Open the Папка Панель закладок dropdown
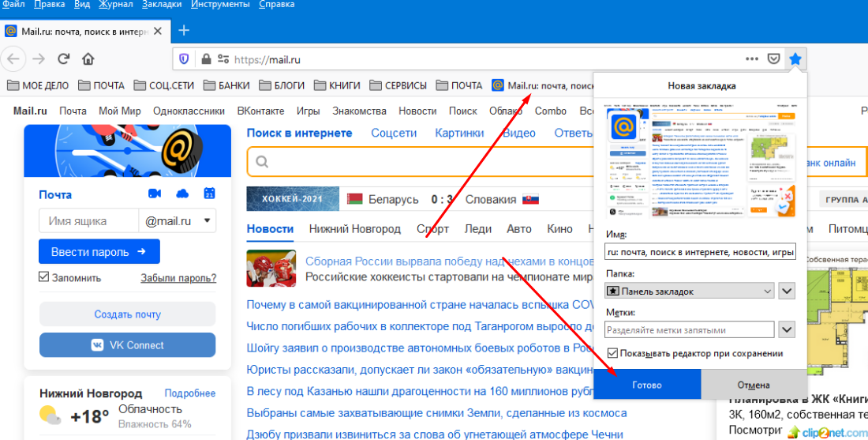The width and height of the screenshot is (868, 440). (690, 291)
